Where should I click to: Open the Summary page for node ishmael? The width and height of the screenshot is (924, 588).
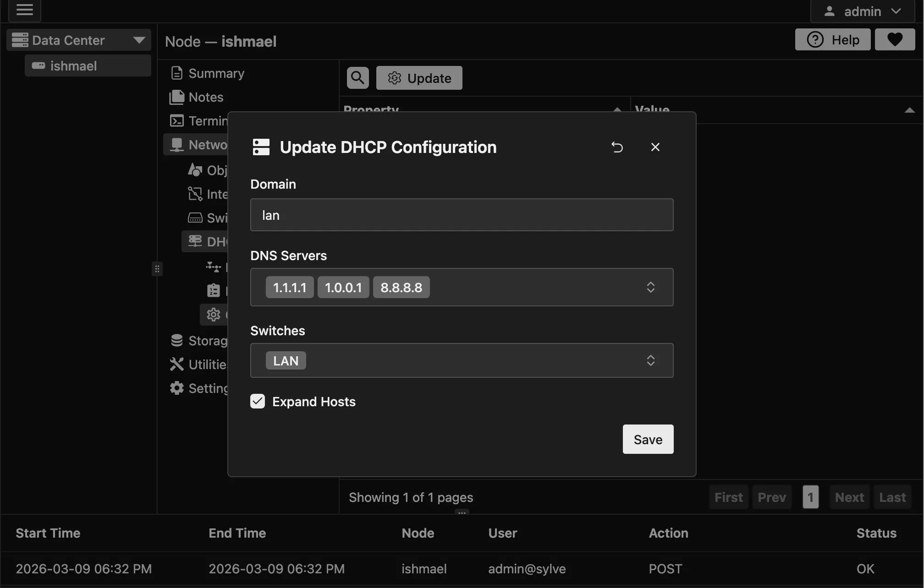[216, 73]
